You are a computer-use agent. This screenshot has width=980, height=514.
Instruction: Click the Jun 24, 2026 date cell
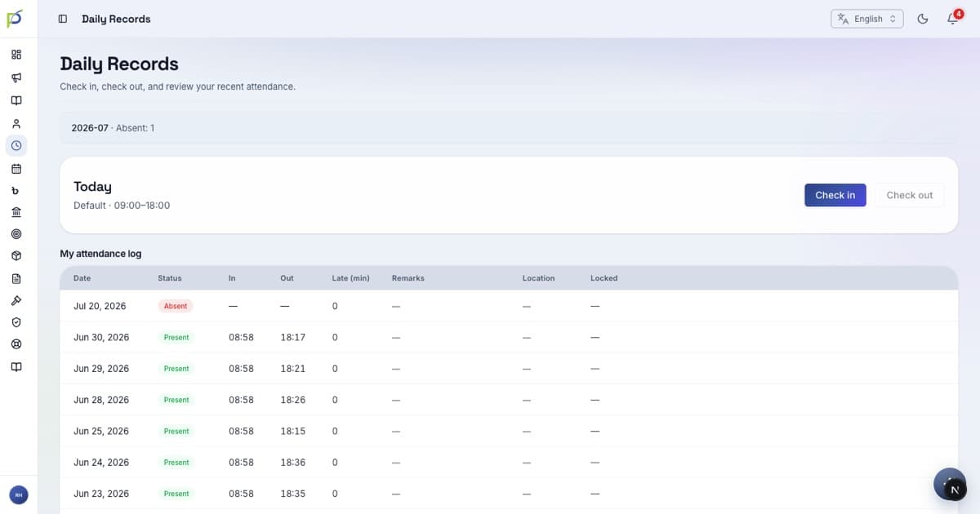point(101,462)
